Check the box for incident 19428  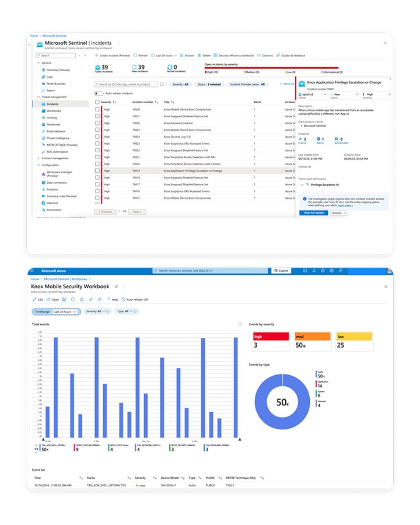pyautogui.click(x=97, y=110)
